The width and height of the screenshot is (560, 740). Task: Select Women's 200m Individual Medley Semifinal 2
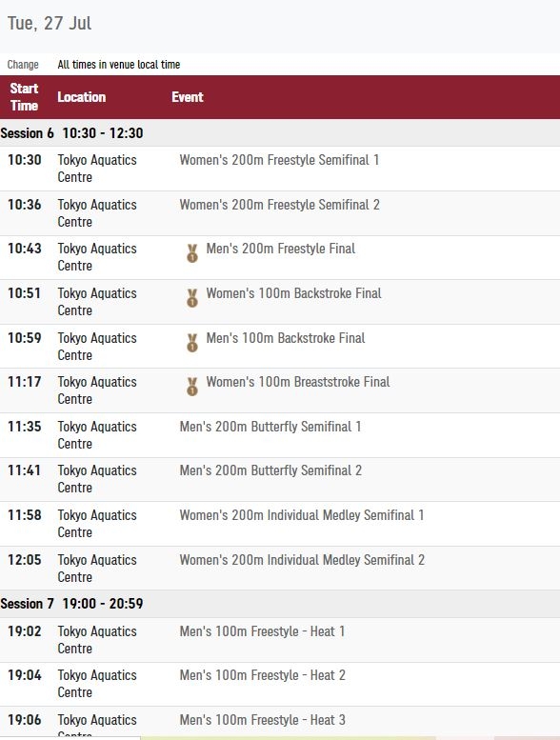302,560
